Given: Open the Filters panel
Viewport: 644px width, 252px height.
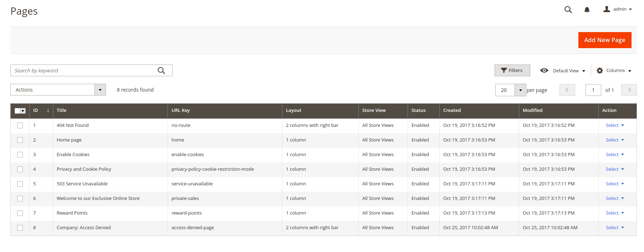Looking at the screenshot, I should tap(512, 71).
